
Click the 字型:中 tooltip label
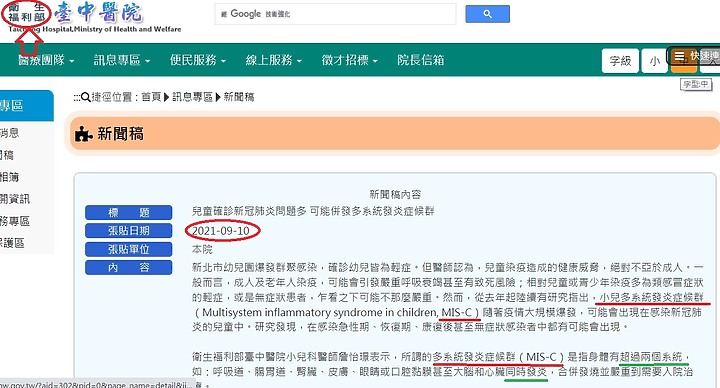(696, 84)
